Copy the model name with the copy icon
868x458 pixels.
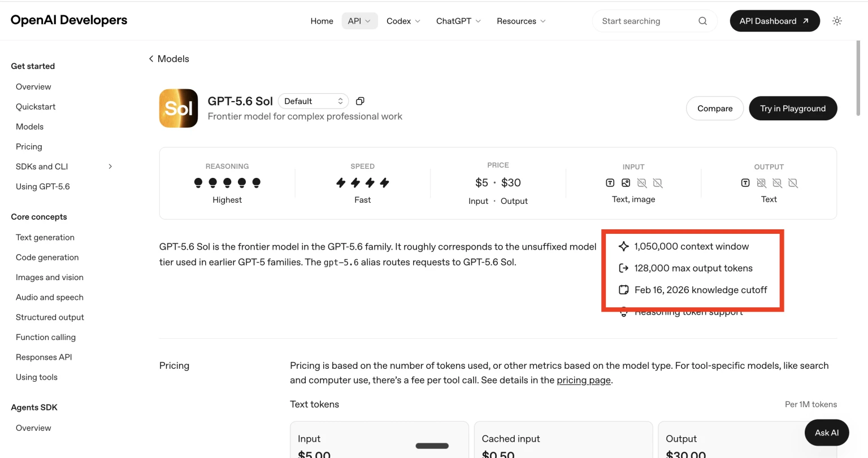(x=360, y=101)
